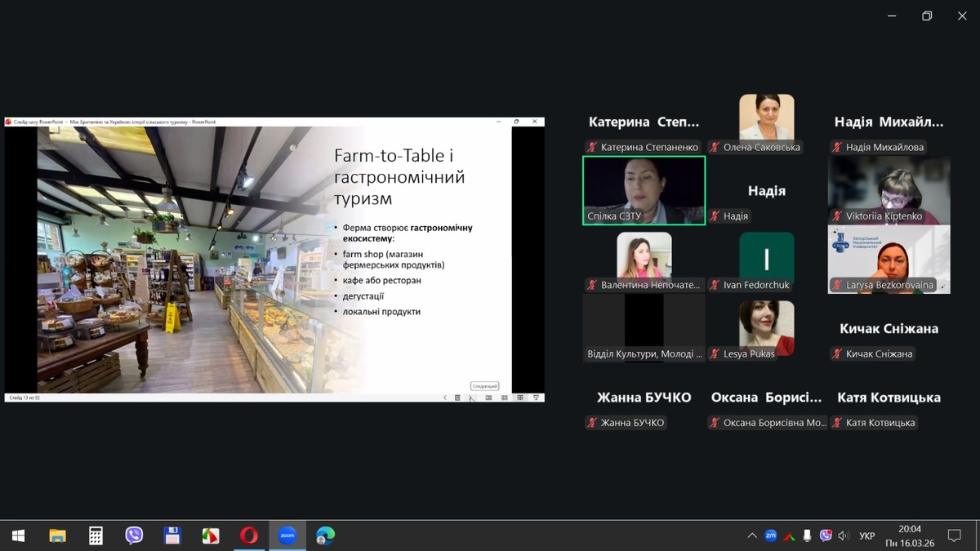980x551 pixels.
Task: Click the muted mic icon beside Жанна БУЧКО
Action: tap(592, 423)
